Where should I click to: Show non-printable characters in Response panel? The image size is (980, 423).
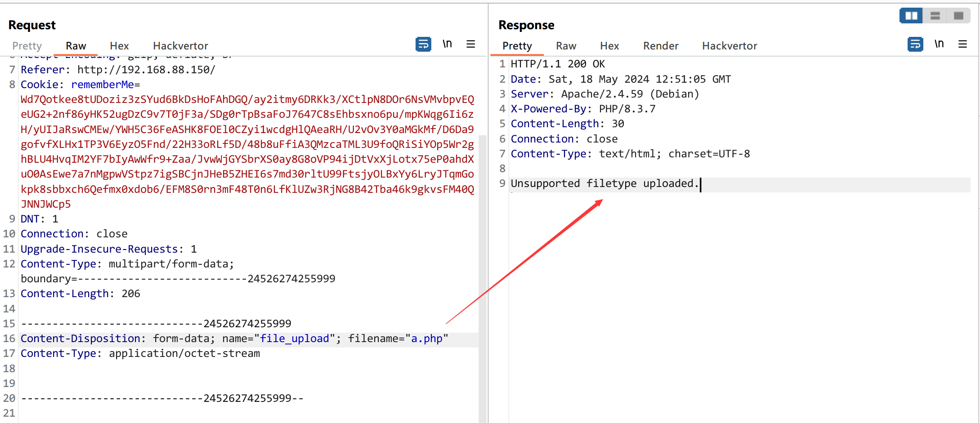pyautogui.click(x=939, y=44)
